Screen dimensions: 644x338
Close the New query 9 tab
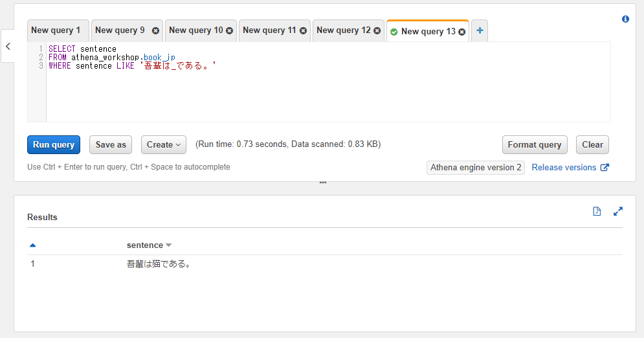coord(155,30)
